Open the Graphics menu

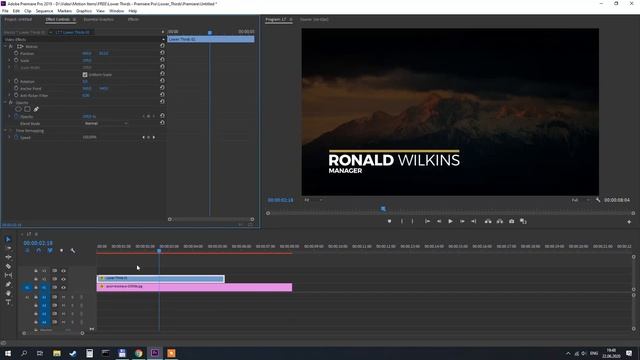tap(84, 11)
